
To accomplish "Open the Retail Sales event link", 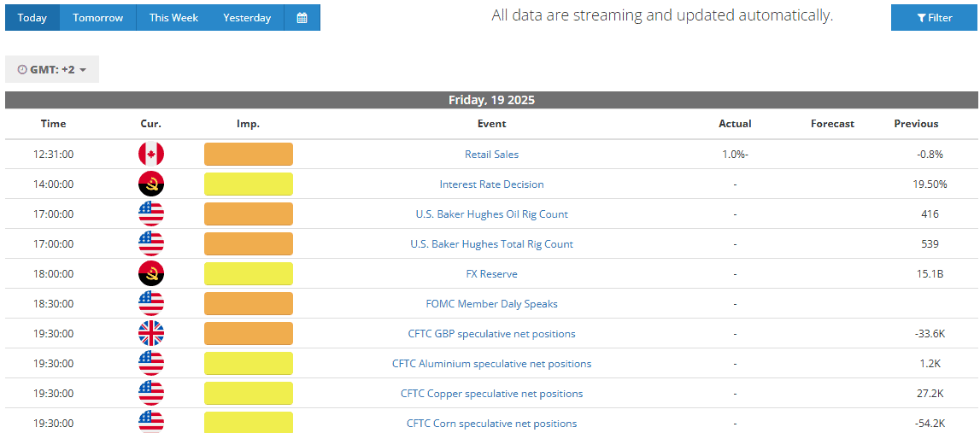I will click(491, 155).
